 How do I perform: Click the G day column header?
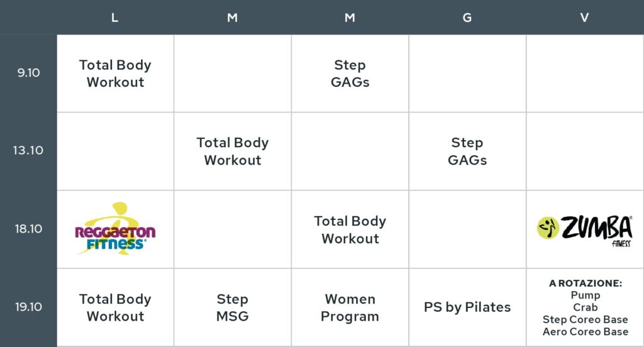tap(467, 18)
